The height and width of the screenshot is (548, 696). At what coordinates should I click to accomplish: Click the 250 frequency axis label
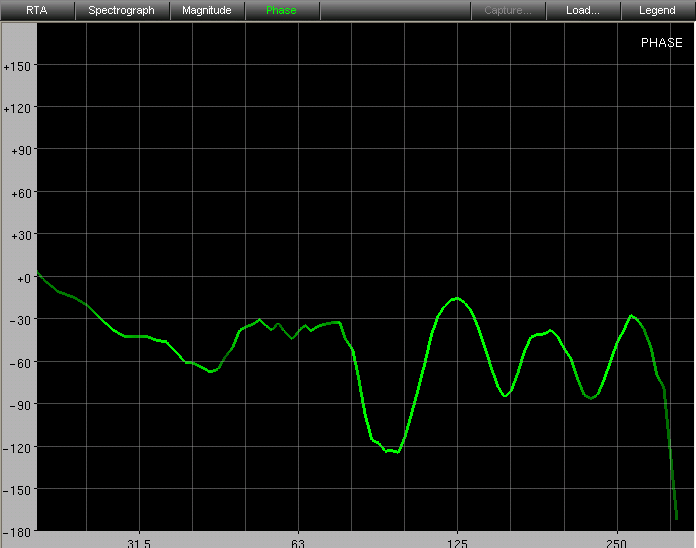(617, 543)
